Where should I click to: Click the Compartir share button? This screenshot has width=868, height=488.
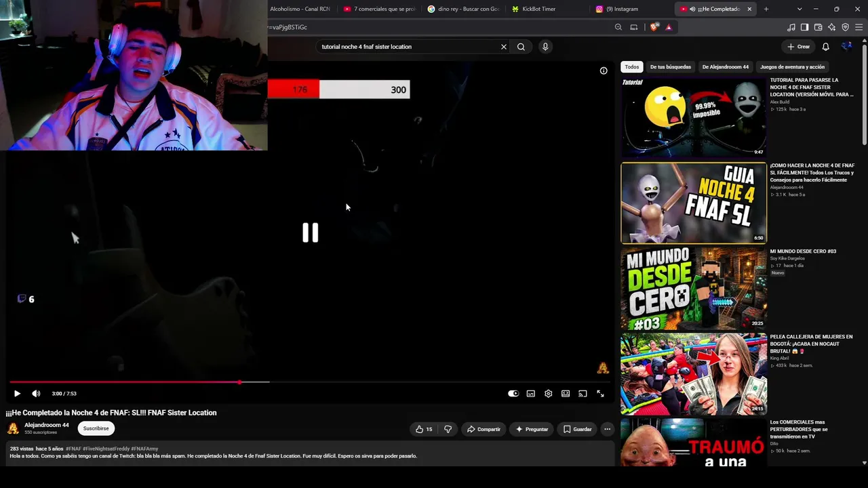[484, 429]
